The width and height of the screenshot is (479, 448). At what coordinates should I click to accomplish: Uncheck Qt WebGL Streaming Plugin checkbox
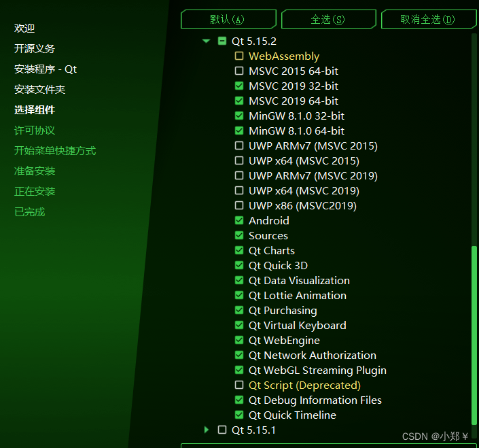pyautogui.click(x=239, y=370)
